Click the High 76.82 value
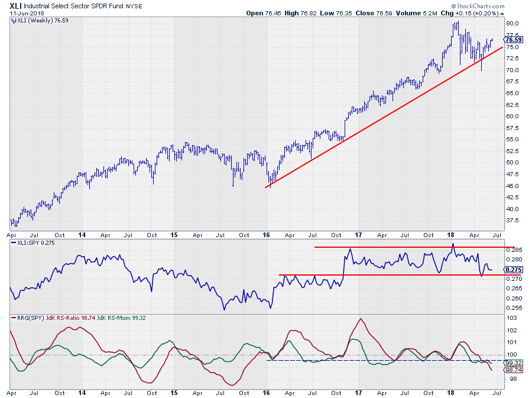Screen dimensions: 532x398 [x=301, y=13]
